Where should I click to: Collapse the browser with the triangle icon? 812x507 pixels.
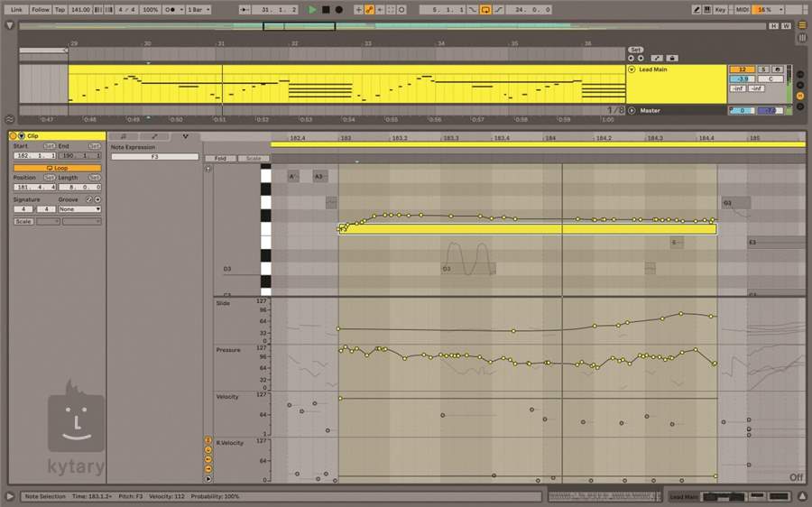pyautogui.click(x=9, y=25)
